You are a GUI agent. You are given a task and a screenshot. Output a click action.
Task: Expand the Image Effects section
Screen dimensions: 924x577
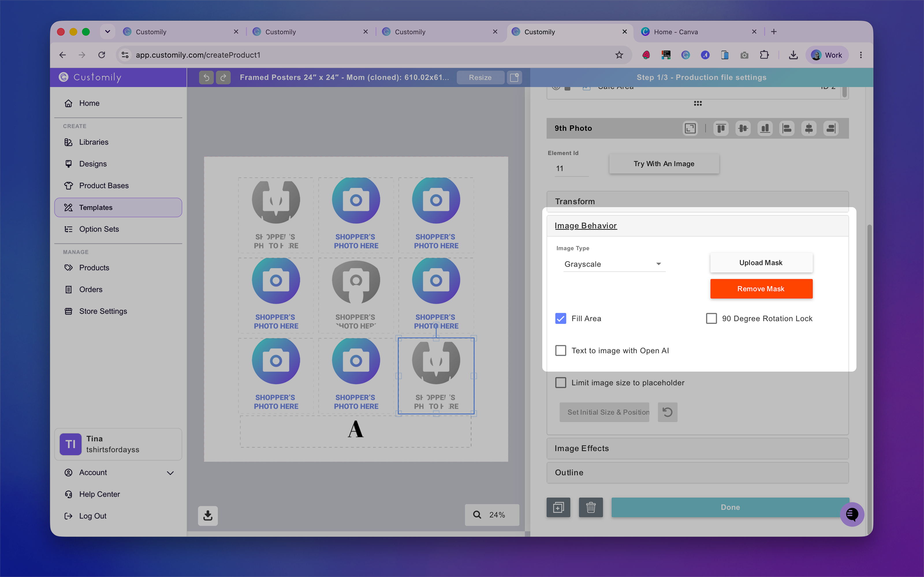[x=697, y=448]
